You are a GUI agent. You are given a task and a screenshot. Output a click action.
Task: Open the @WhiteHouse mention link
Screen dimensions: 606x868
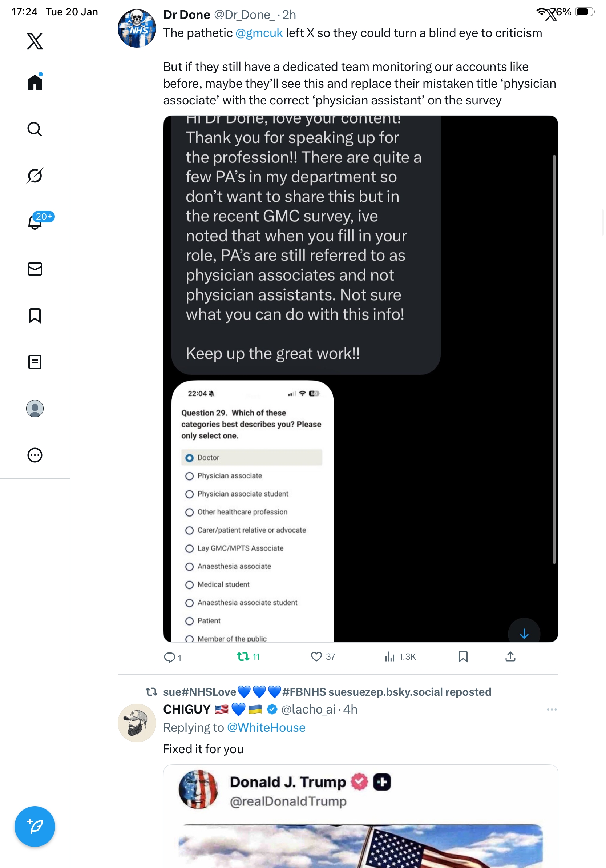coord(266,728)
